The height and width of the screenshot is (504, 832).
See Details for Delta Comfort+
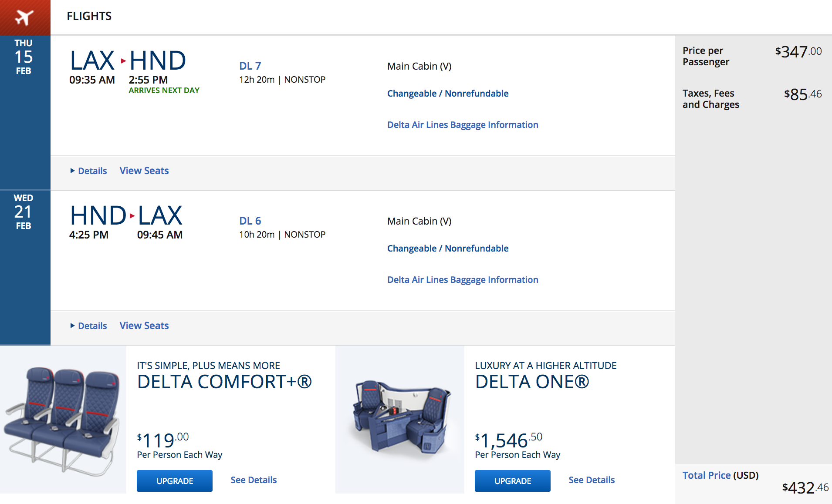coord(254,480)
